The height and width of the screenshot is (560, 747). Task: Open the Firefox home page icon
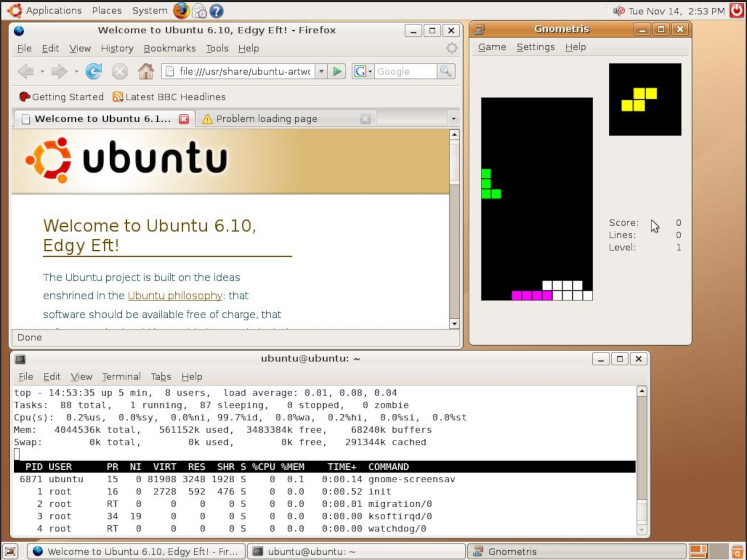click(145, 71)
